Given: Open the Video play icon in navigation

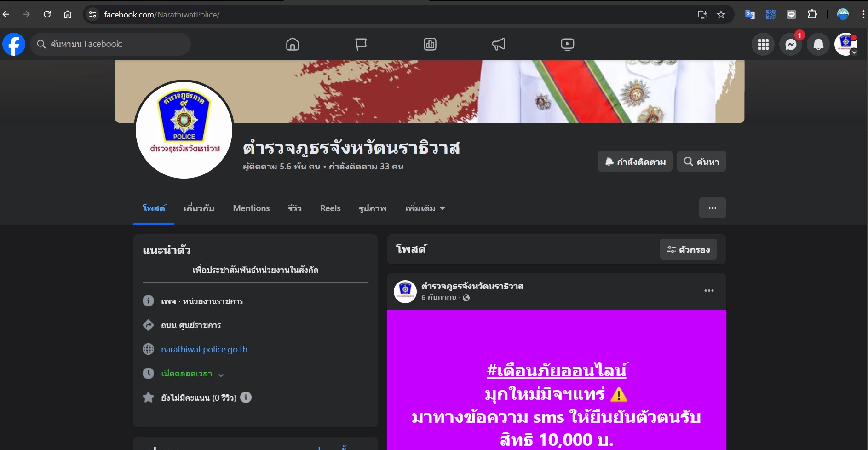Looking at the screenshot, I should pos(567,44).
